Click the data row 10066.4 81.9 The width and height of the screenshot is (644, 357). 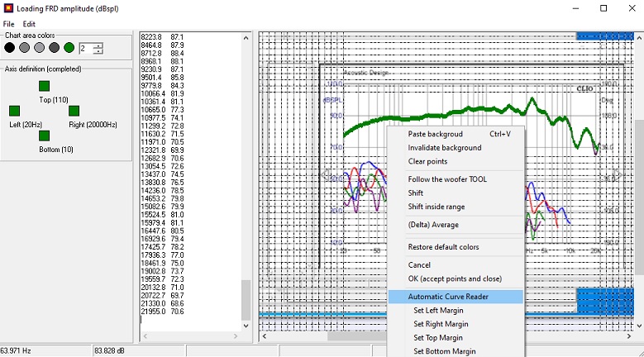[x=162, y=93]
